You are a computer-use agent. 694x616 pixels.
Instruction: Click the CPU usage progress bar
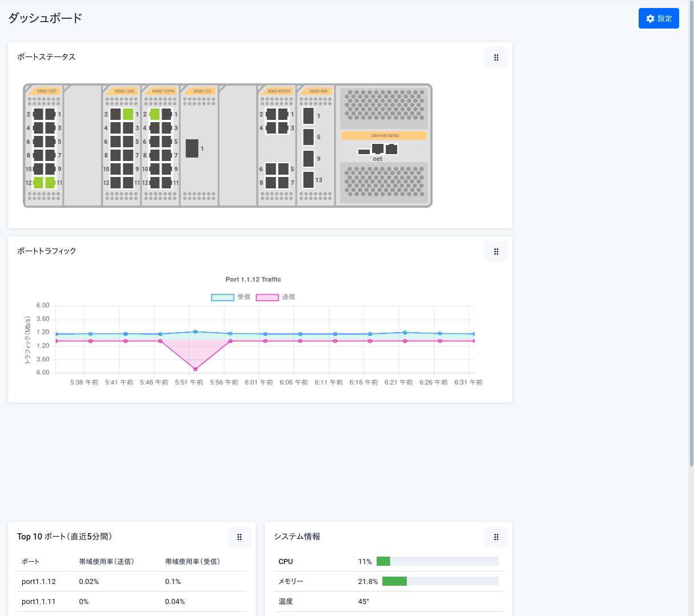437,561
